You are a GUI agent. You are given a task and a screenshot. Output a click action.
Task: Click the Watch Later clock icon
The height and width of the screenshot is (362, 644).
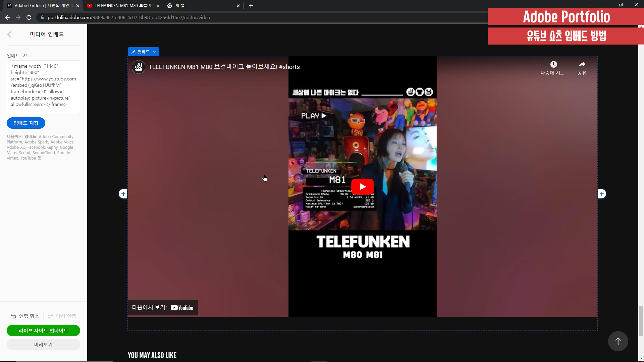click(553, 64)
